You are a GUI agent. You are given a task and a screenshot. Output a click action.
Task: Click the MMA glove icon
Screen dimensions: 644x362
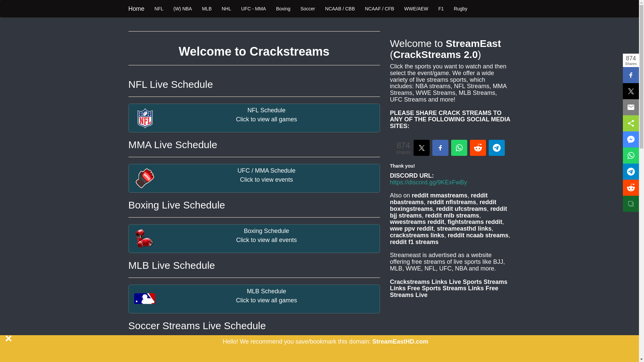click(x=145, y=178)
